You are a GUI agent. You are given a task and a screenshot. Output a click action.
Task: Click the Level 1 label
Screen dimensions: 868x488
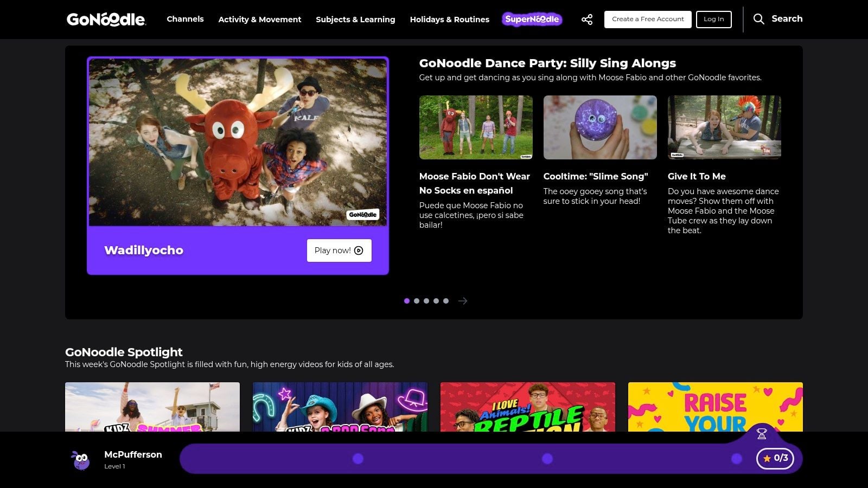coord(114,466)
